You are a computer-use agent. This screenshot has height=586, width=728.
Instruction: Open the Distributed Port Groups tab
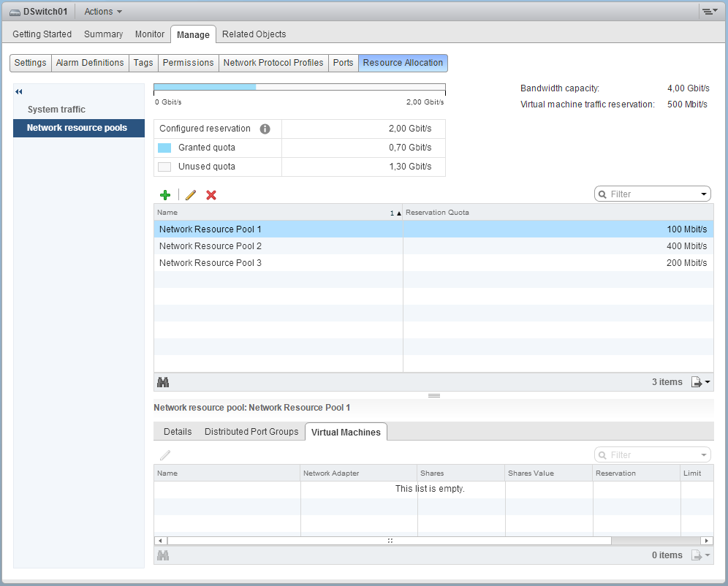click(x=251, y=431)
